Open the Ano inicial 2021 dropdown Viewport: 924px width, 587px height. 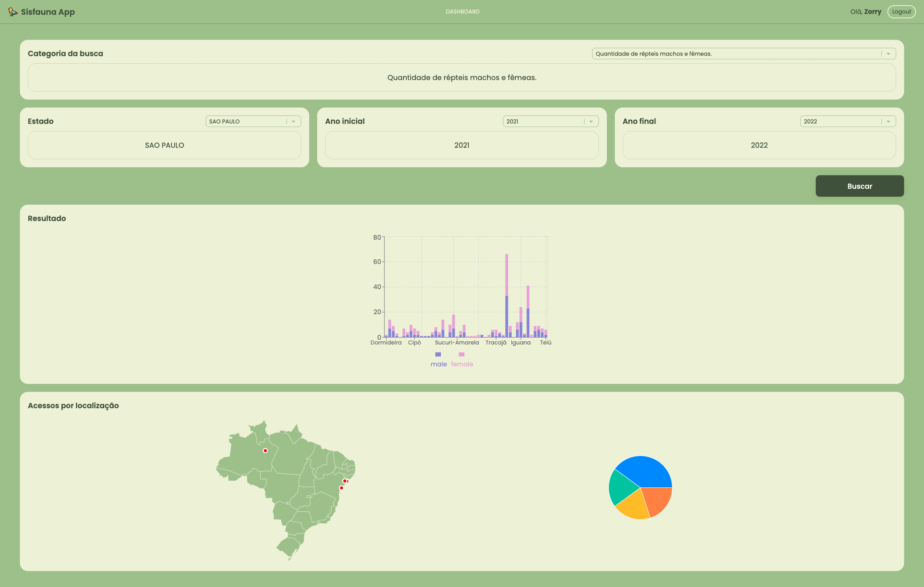tap(591, 121)
